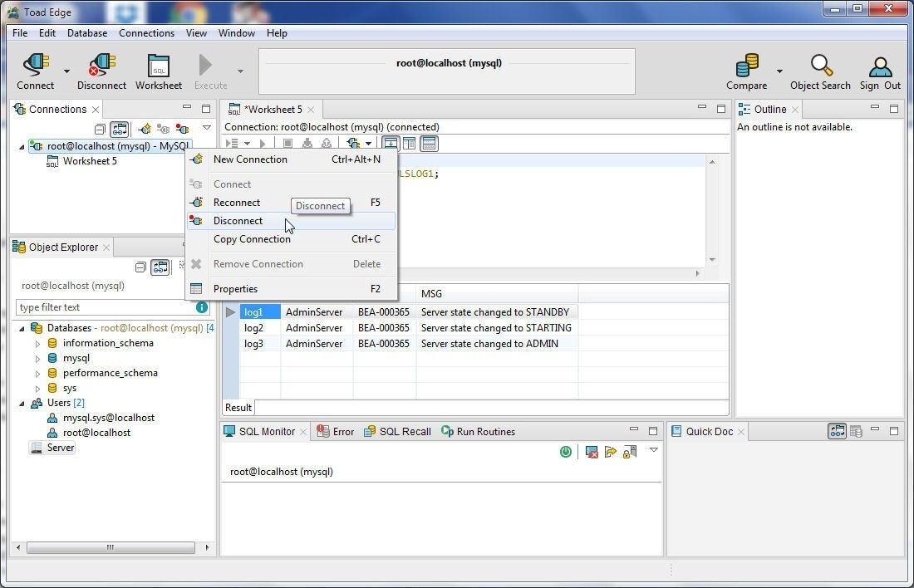Image resolution: width=914 pixels, height=588 pixels.
Task: Switch to the Error tab
Action: 335,432
